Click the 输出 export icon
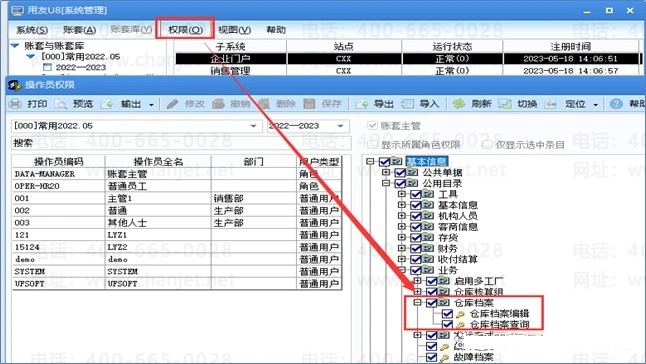This screenshot has width=646, height=364. [x=108, y=104]
